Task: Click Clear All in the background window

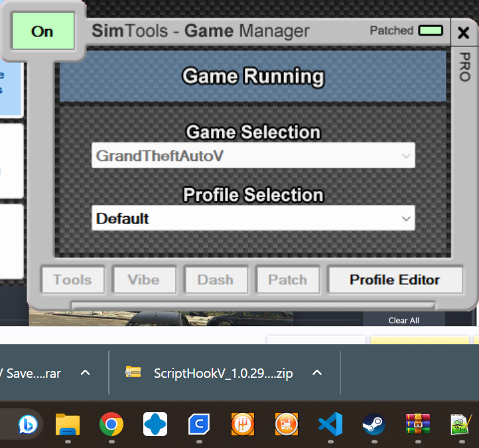Action: pos(403,321)
